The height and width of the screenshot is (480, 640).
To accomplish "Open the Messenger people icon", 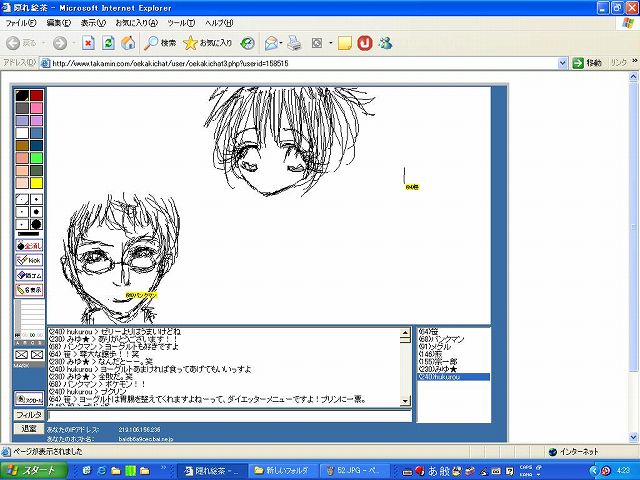I will click(x=385, y=43).
